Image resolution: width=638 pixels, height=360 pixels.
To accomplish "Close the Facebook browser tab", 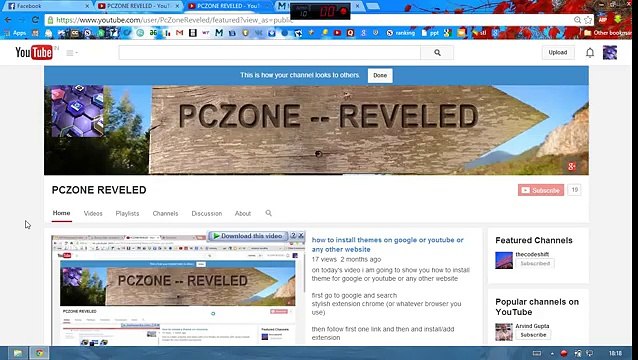I will pos(87,6).
